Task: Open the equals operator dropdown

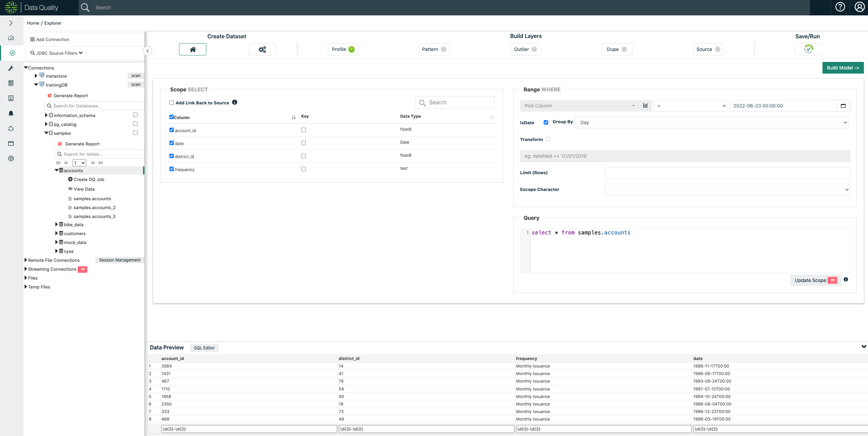Action: 690,106
